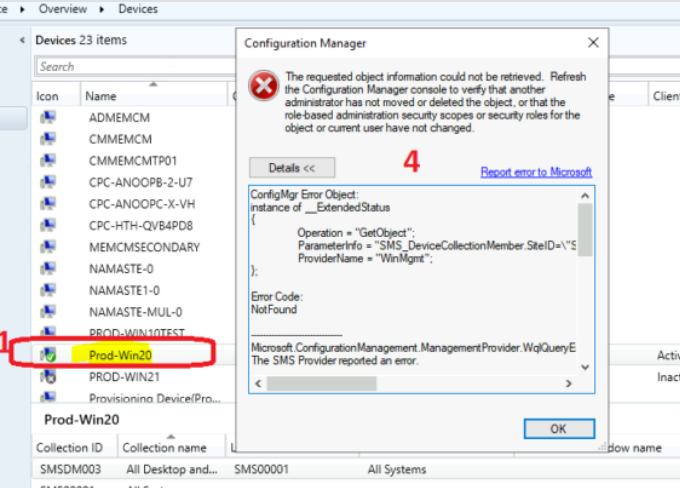Click the red error icon in the dialog

(x=264, y=85)
